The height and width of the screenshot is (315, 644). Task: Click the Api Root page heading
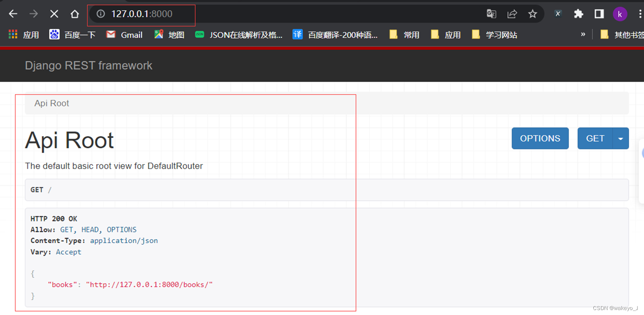tap(69, 140)
